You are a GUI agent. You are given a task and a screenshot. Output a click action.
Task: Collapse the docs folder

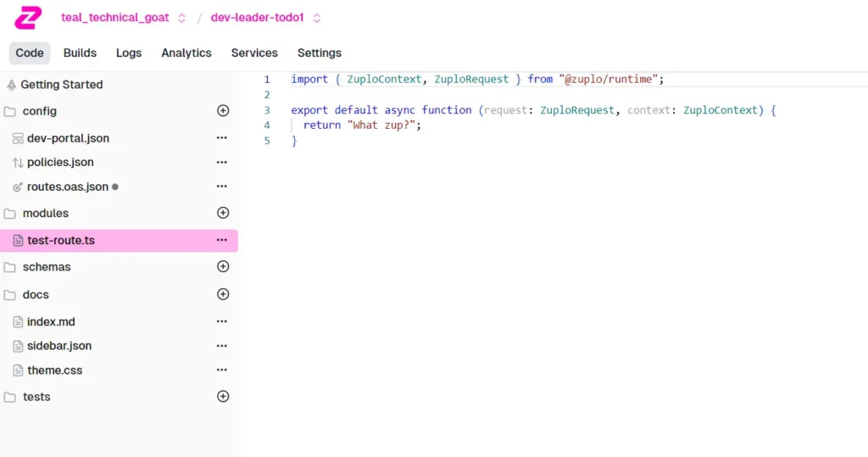click(36, 295)
